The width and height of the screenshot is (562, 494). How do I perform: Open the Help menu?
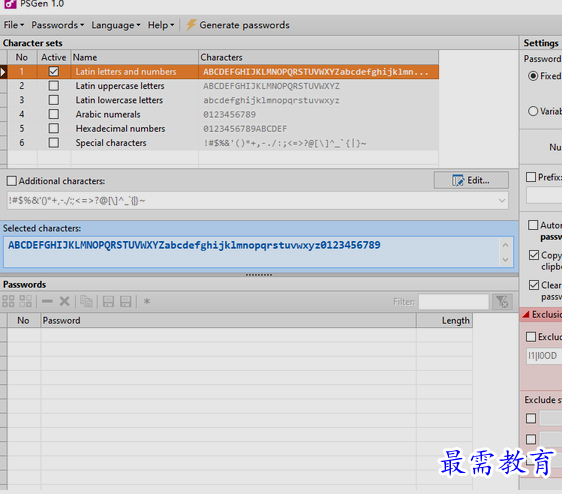161,25
